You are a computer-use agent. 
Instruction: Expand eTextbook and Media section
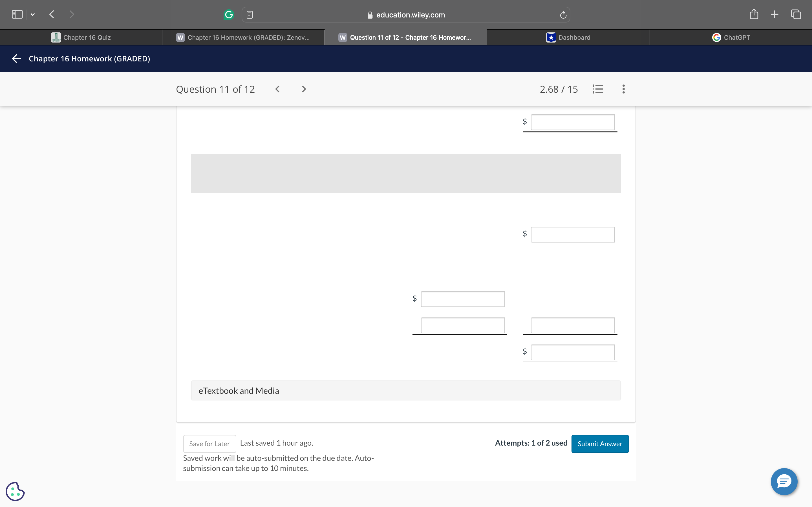coord(406,390)
